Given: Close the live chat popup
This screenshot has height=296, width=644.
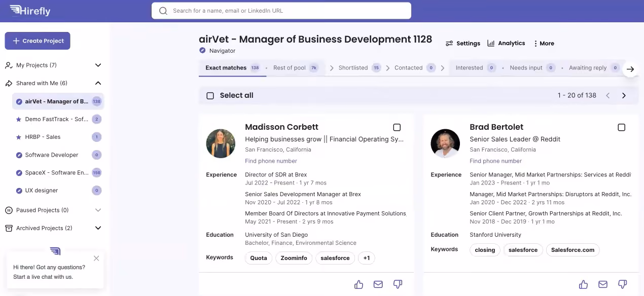Looking at the screenshot, I should tap(96, 258).
